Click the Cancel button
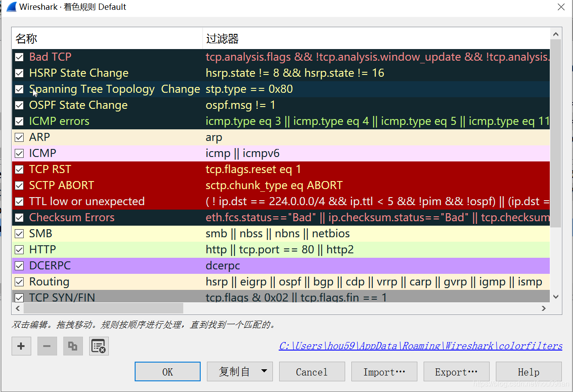Image resolution: width=573 pixels, height=392 pixels. click(x=312, y=371)
